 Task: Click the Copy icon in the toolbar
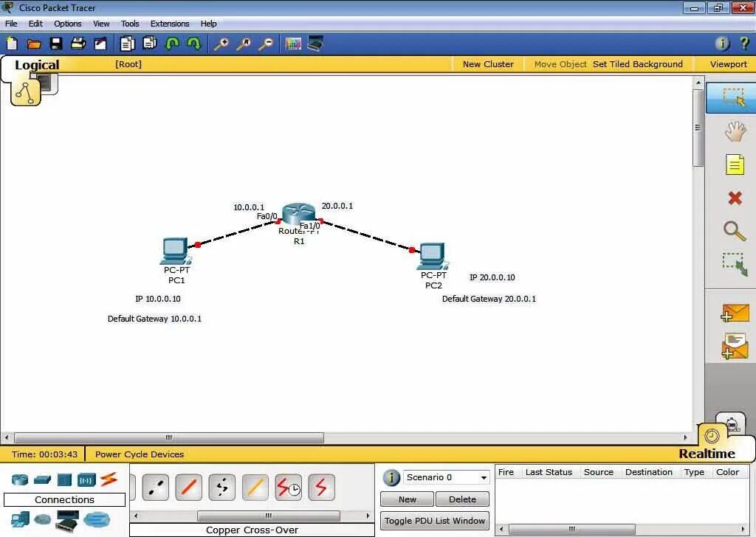[x=127, y=44]
